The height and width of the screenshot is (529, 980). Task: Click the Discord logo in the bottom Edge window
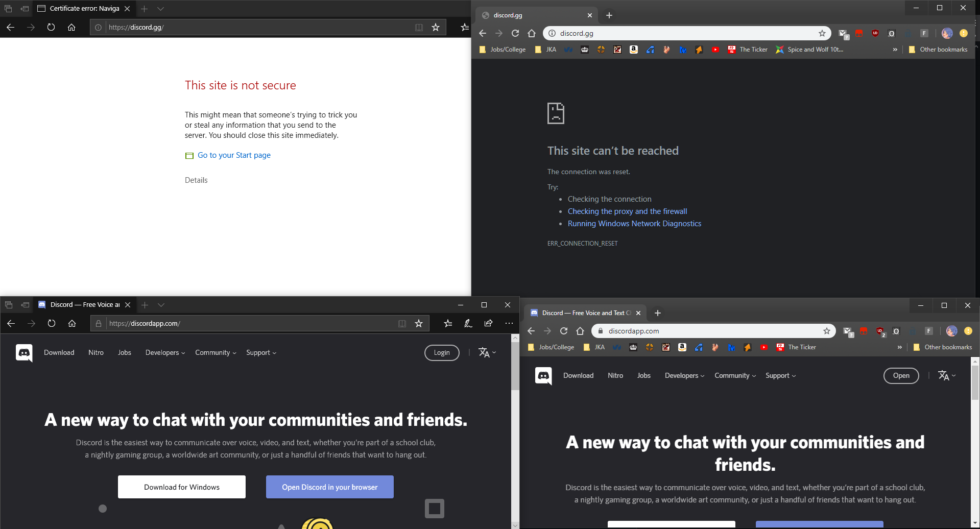coord(24,353)
